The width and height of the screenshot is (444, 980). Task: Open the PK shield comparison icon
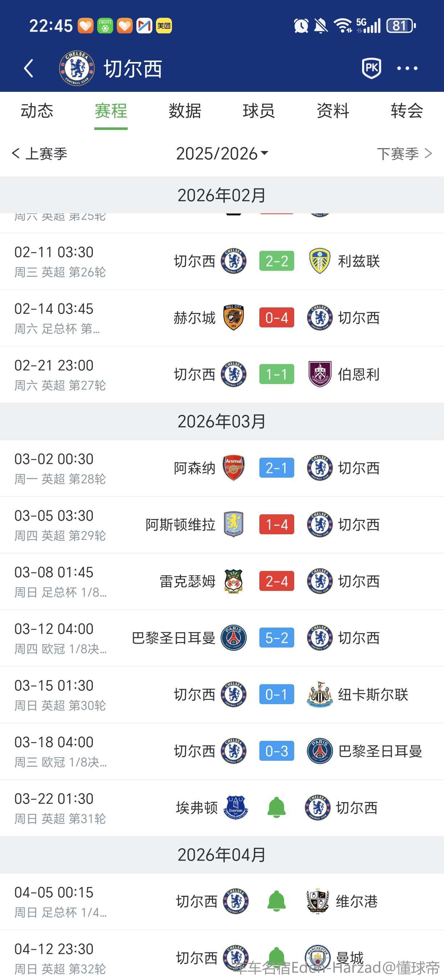point(371,69)
